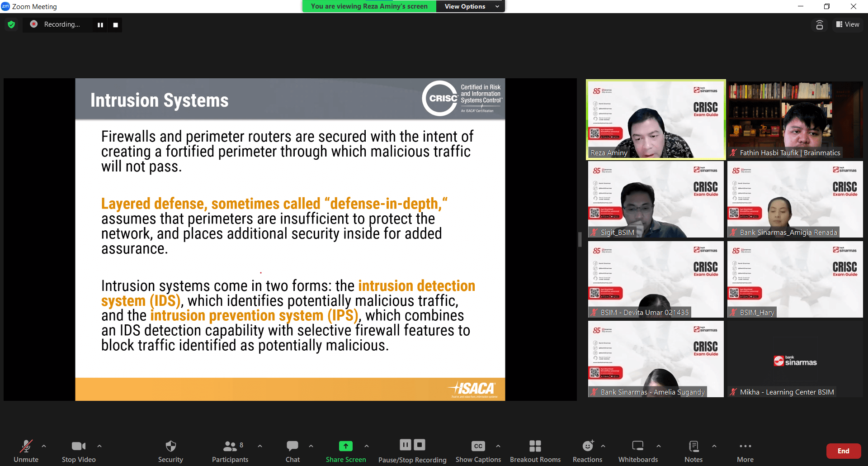Open the Reactions picker
This screenshot has width=868, height=466.
(587, 451)
